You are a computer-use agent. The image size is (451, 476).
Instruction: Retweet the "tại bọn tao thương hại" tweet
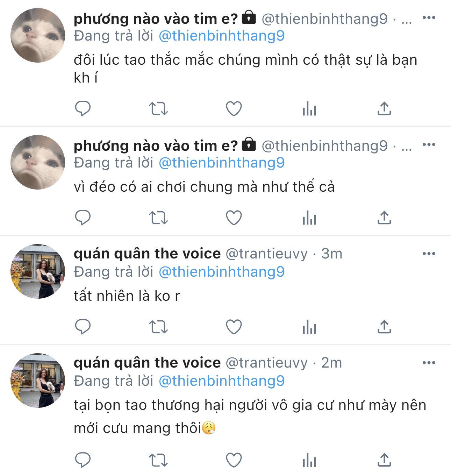[158, 460]
